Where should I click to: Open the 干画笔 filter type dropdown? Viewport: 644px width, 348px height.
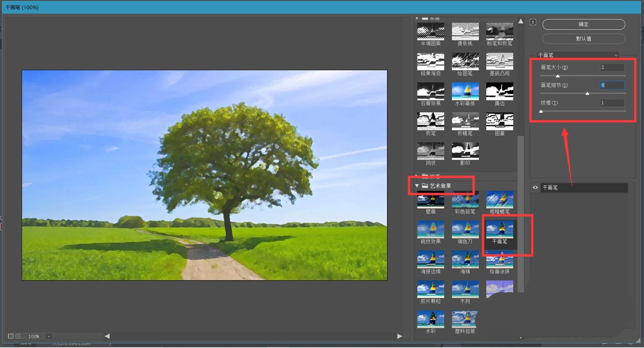click(x=579, y=55)
